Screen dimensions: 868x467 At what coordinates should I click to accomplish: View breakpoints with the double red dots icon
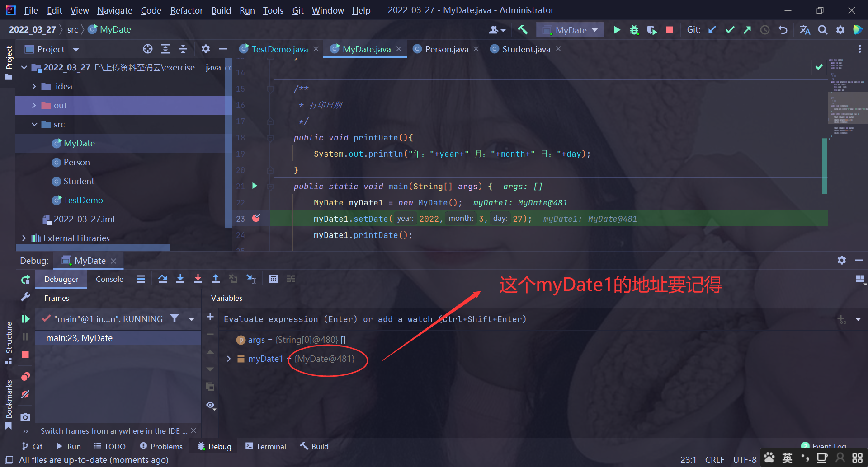point(25,376)
